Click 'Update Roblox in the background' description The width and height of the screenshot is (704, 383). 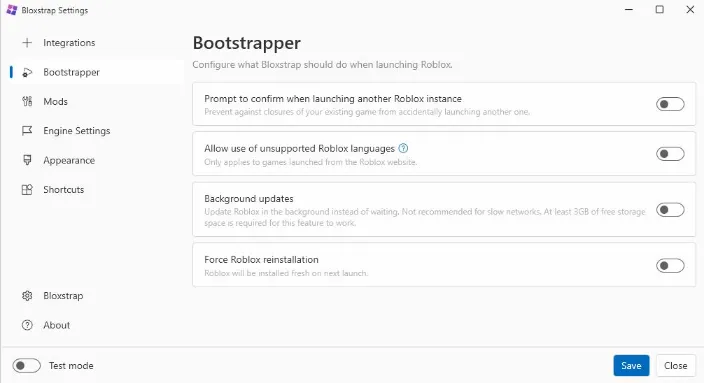click(425, 217)
